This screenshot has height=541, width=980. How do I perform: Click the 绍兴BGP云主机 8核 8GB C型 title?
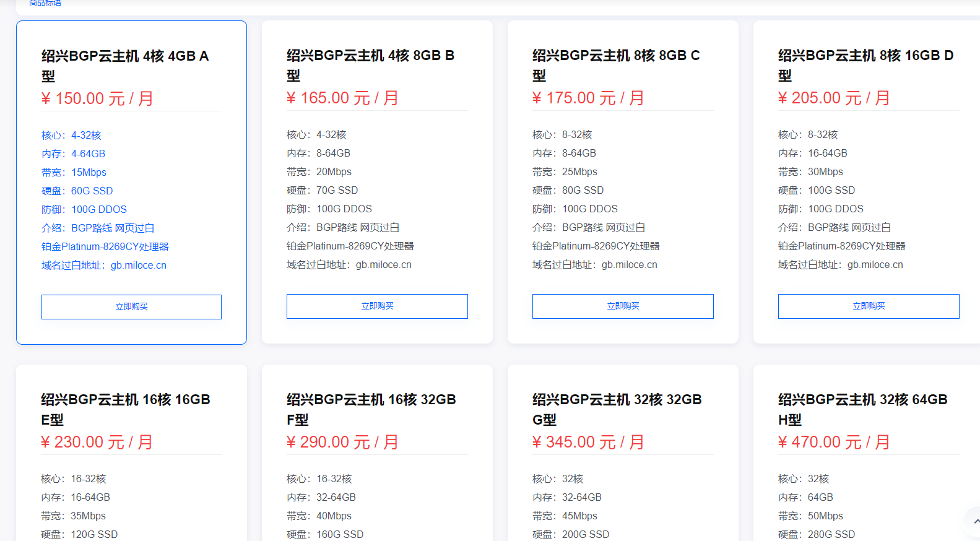click(x=616, y=65)
